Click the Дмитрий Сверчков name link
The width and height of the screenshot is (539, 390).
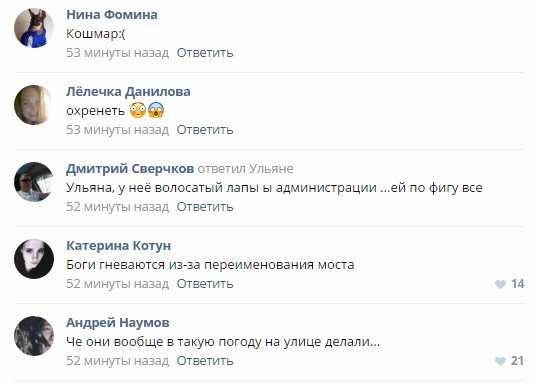tap(130, 168)
